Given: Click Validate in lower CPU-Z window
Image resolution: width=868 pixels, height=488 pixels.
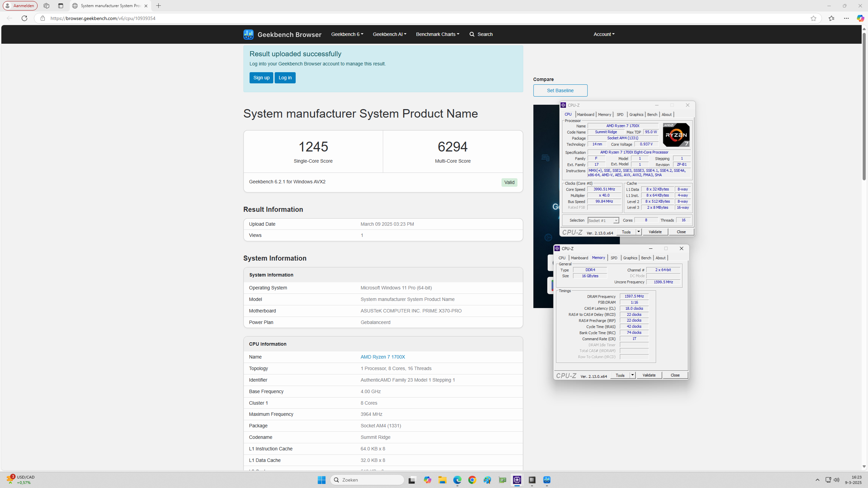Looking at the screenshot, I should point(649,375).
